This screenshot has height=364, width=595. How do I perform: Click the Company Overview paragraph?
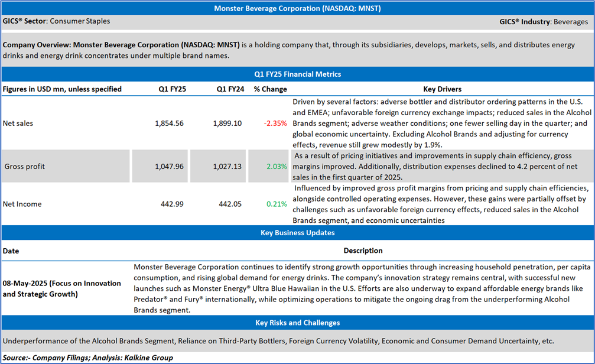(289, 50)
